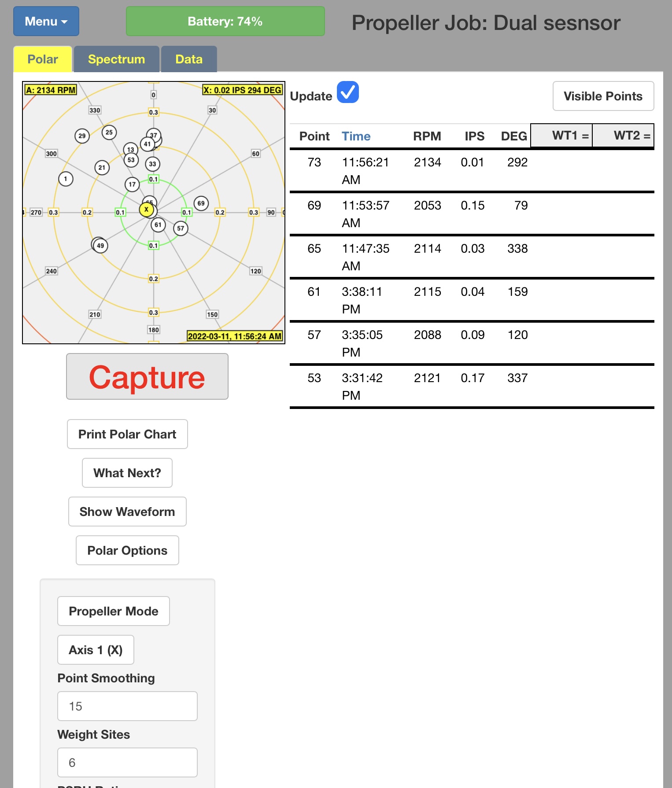The image size is (672, 788).
Task: Select point 33 on the polar chart
Action: point(152,164)
